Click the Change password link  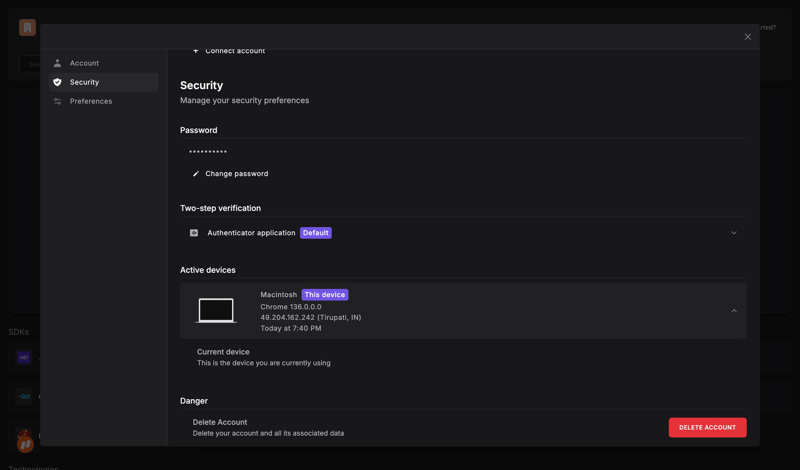click(237, 174)
